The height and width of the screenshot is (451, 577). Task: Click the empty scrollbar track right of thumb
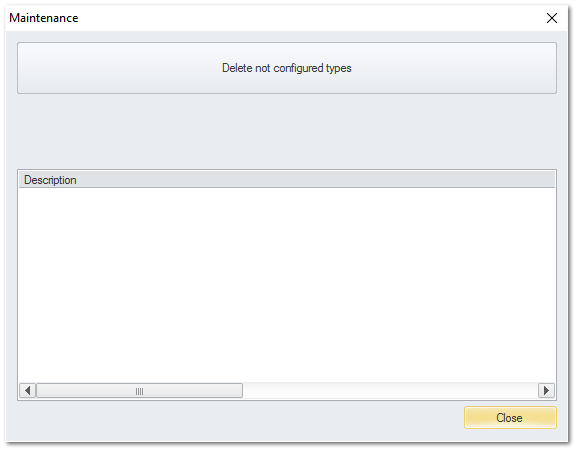390,390
